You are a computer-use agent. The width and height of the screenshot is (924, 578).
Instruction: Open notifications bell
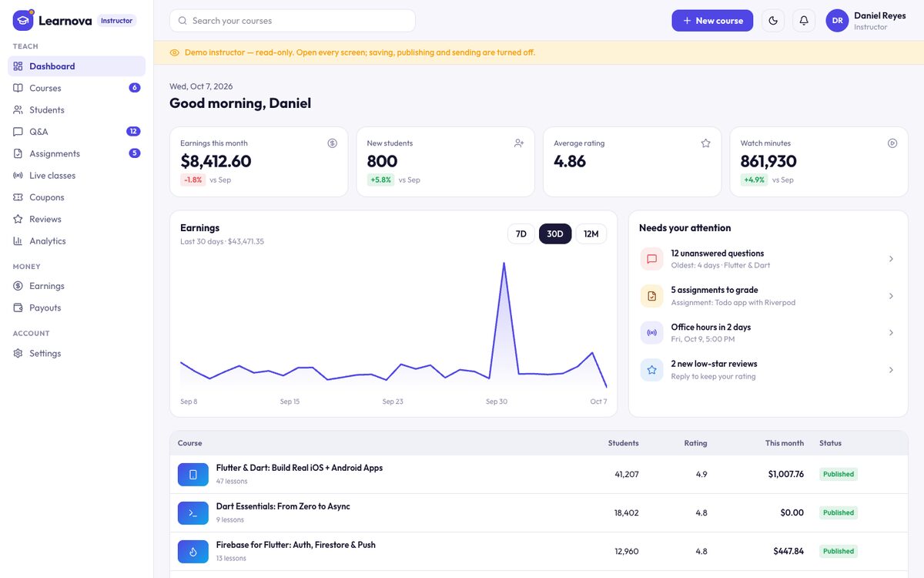(804, 21)
